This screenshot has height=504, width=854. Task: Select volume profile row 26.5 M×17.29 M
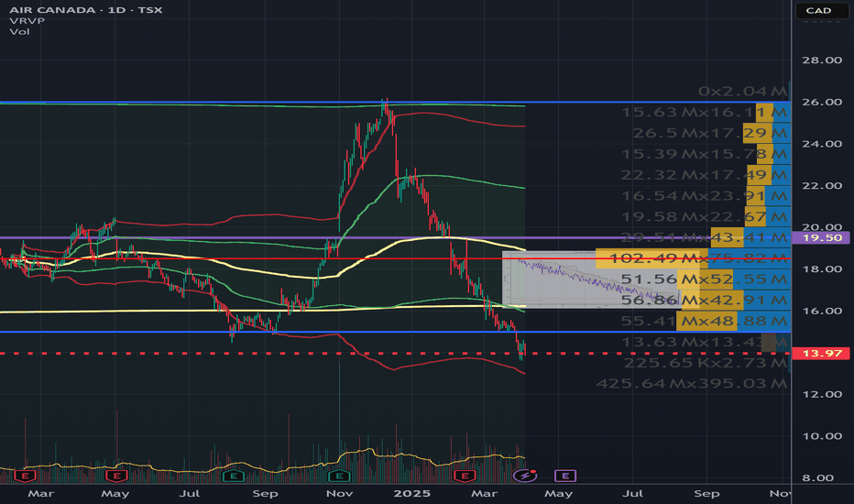coord(710,133)
